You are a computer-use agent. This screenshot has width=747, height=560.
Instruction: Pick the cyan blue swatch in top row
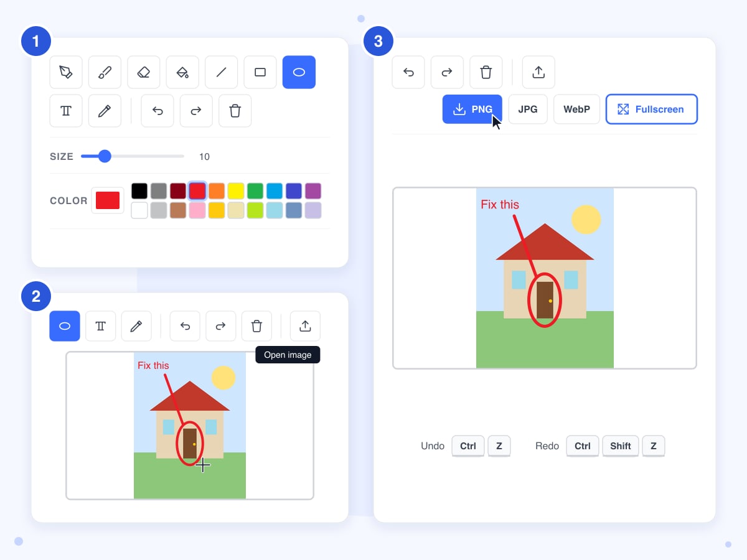click(275, 191)
